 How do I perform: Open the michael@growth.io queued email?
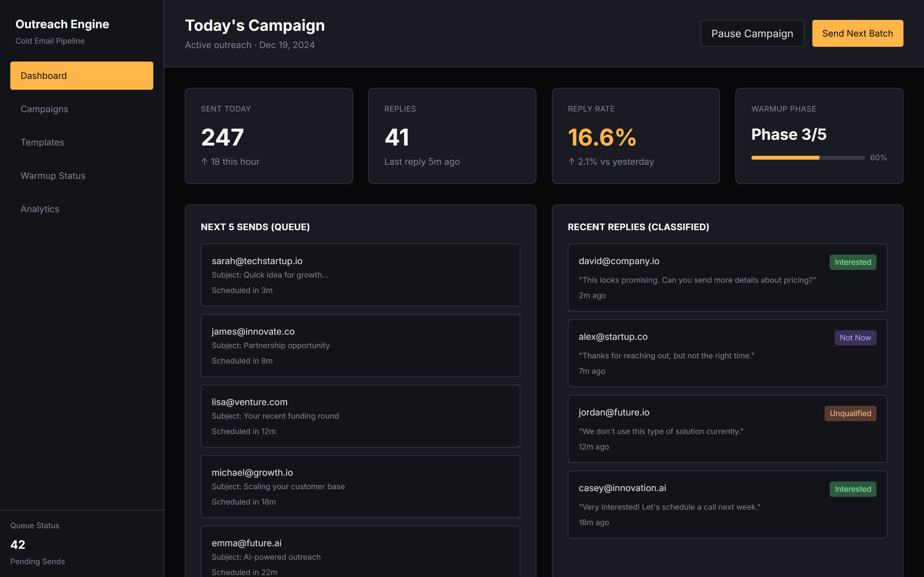tap(360, 487)
